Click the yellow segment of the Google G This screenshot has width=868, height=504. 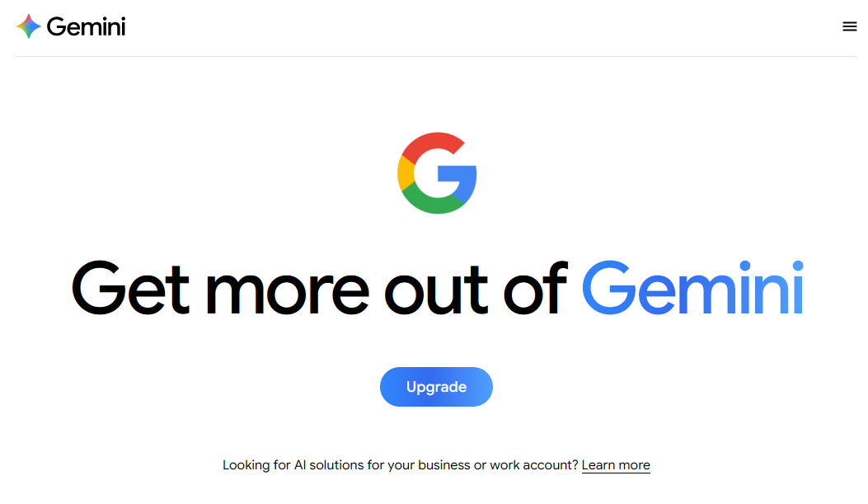click(x=405, y=173)
